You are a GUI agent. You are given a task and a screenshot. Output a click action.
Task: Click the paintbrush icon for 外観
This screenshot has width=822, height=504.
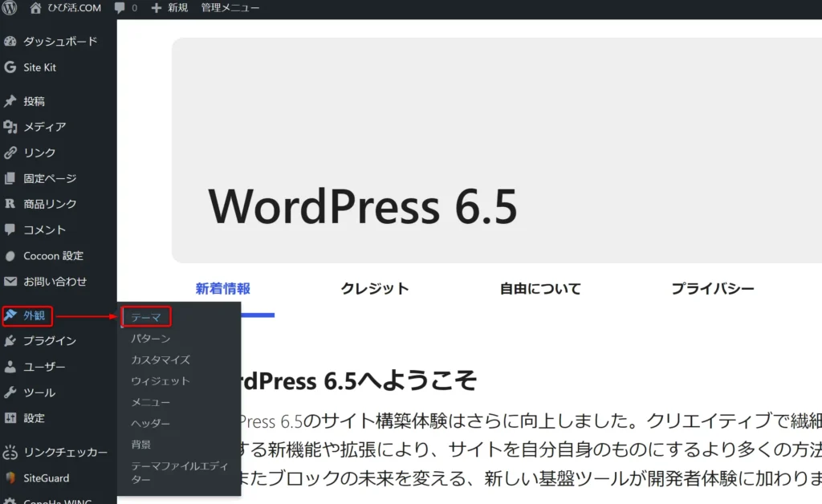pos(10,315)
